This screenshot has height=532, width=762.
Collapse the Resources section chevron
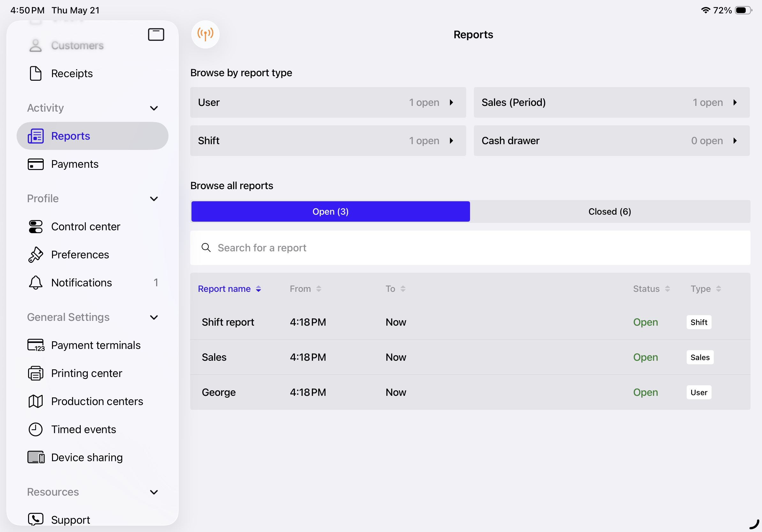154,492
